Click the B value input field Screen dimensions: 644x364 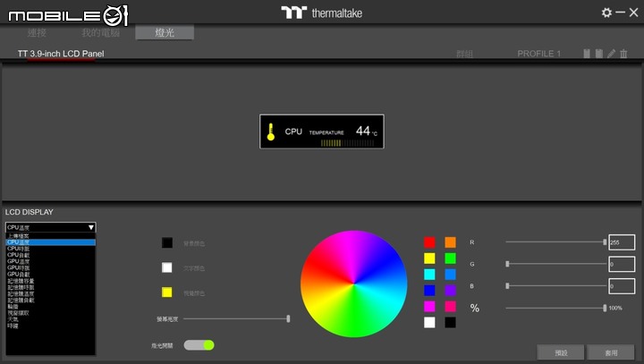622,286
